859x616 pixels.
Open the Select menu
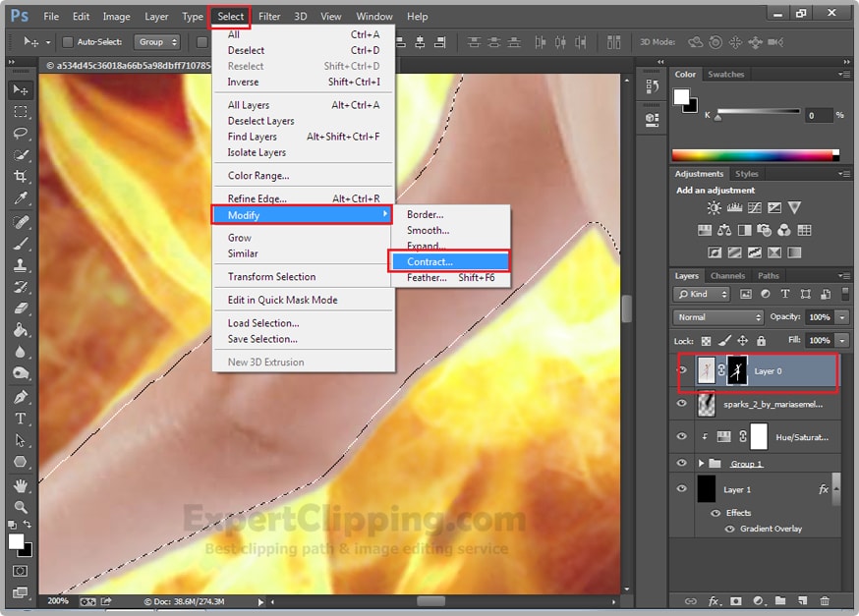(x=230, y=16)
